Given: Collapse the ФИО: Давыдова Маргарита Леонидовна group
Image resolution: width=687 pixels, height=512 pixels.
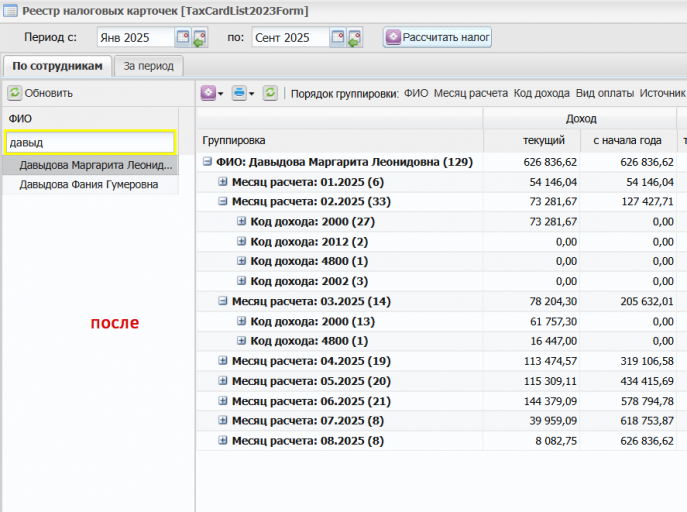Looking at the screenshot, I should point(207,162).
